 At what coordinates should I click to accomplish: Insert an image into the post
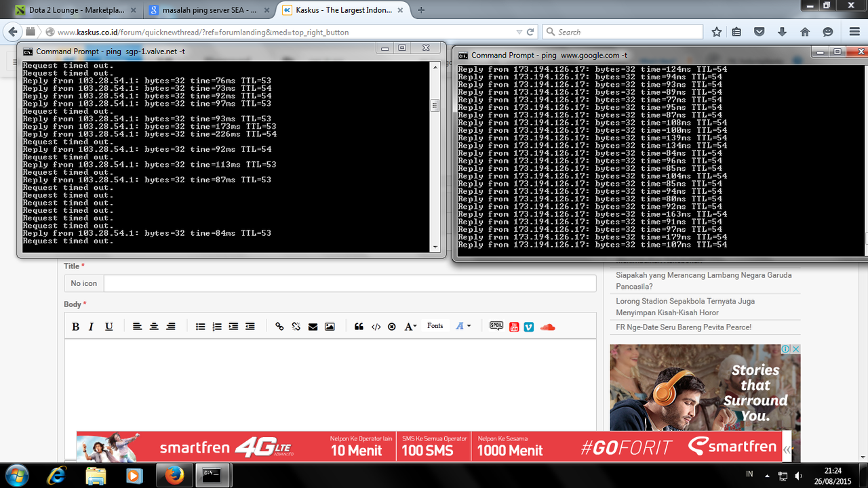tap(330, 327)
